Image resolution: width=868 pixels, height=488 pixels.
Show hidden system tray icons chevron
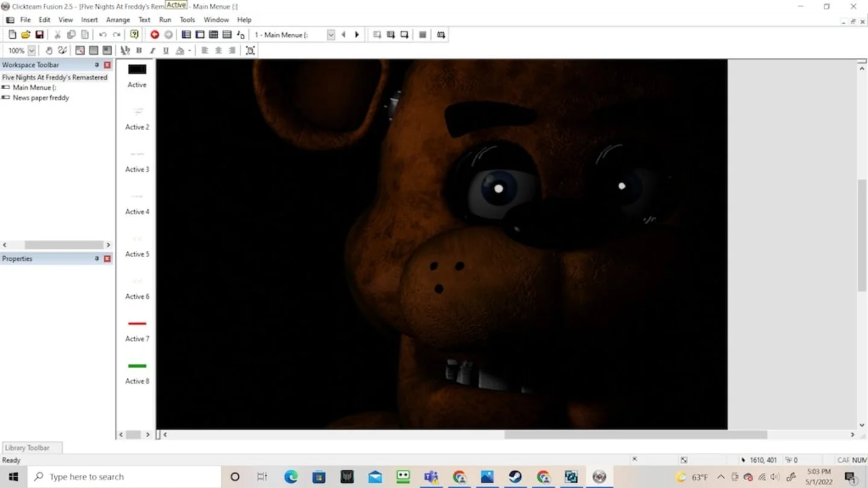tap(720, 477)
